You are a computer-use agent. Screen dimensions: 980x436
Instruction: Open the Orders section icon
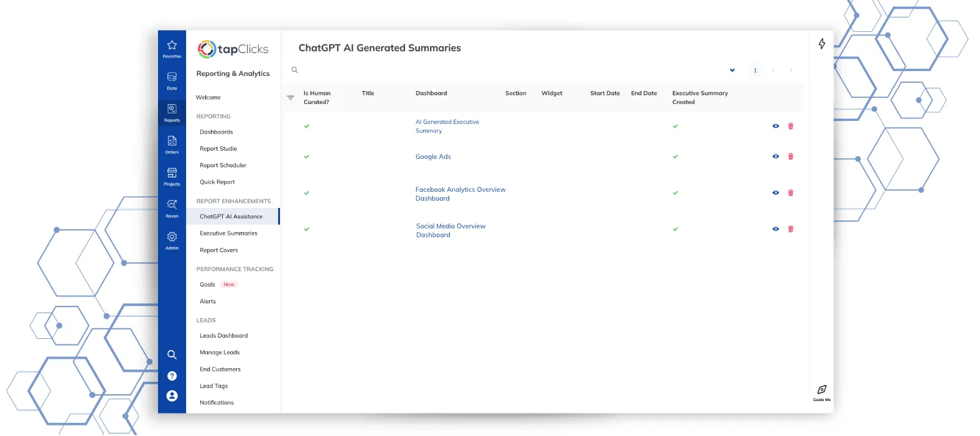[x=172, y=144]
